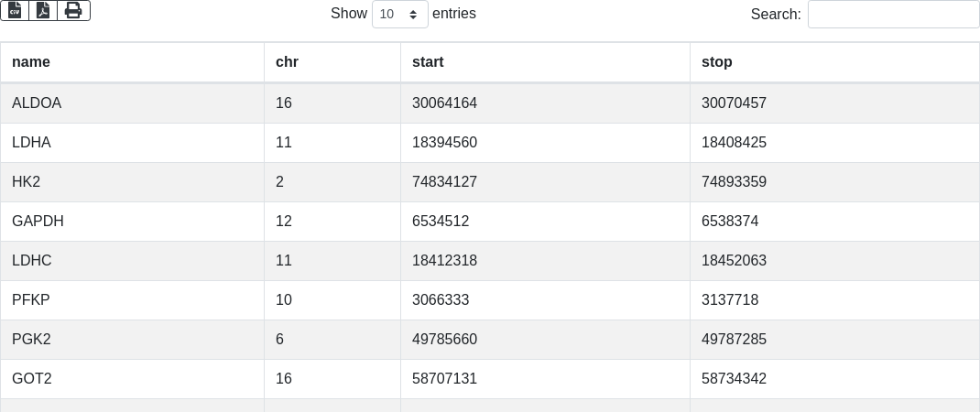Click the LDHC gene entry
This screenshot has width=980, height=412.
pyautogui.click(x=32, y=261)
